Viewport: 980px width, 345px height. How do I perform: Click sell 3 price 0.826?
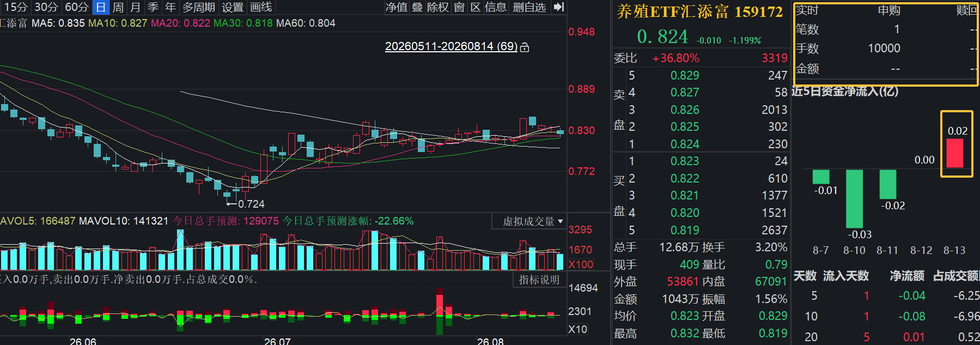pyautogui.click(x=685, y=110)
